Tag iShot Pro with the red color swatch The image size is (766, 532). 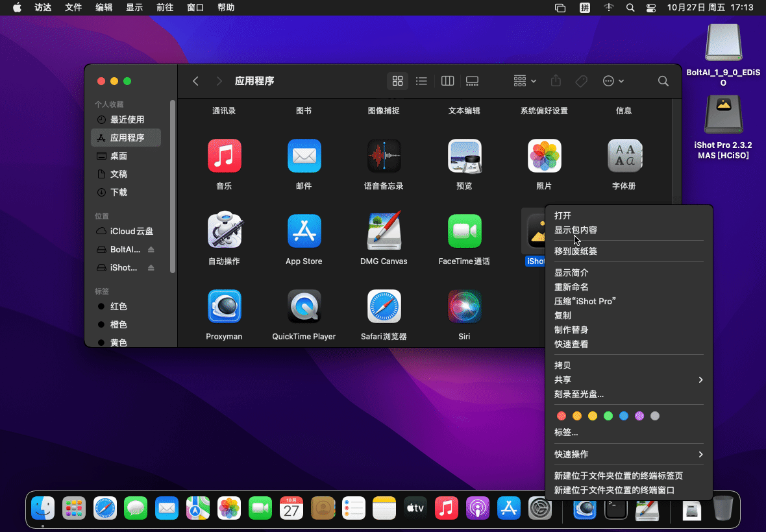(561, 416)
